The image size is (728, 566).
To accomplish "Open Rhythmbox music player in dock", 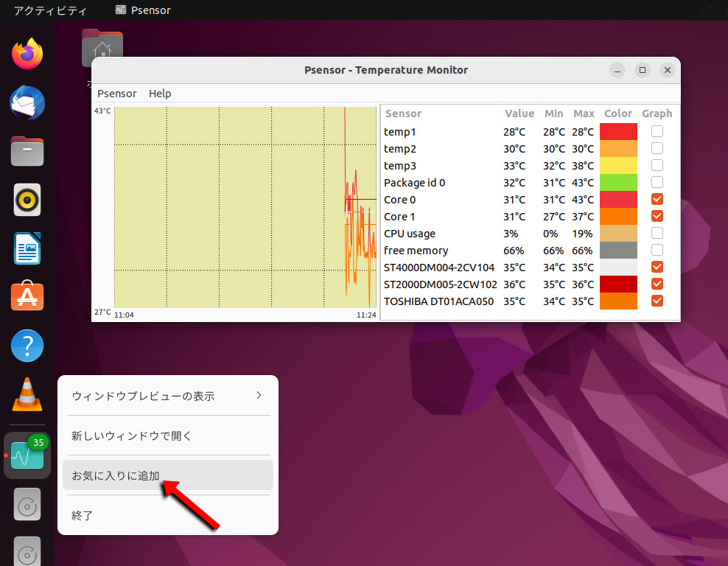I will 27,200.
